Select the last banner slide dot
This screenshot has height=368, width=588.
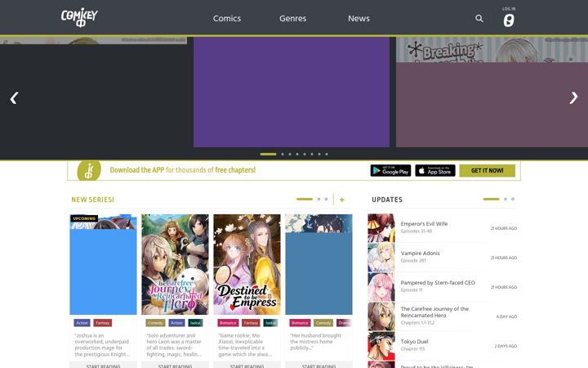[327, 154]
